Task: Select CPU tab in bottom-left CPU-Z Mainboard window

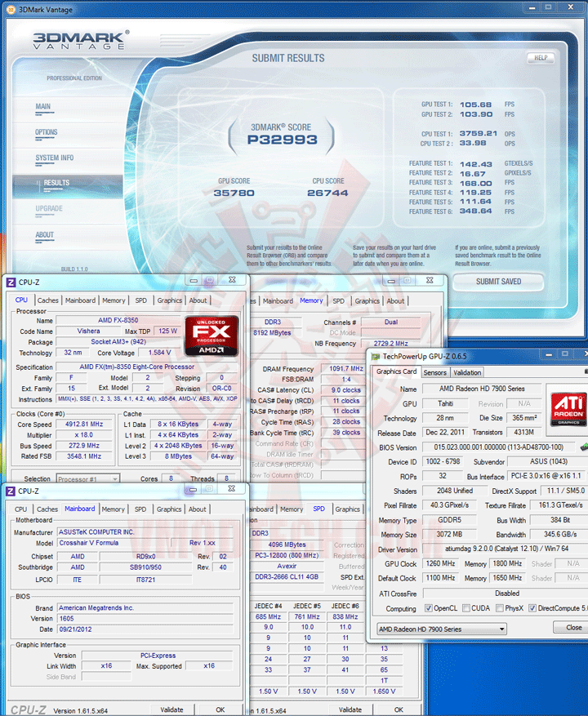Action: click(21, 509)
